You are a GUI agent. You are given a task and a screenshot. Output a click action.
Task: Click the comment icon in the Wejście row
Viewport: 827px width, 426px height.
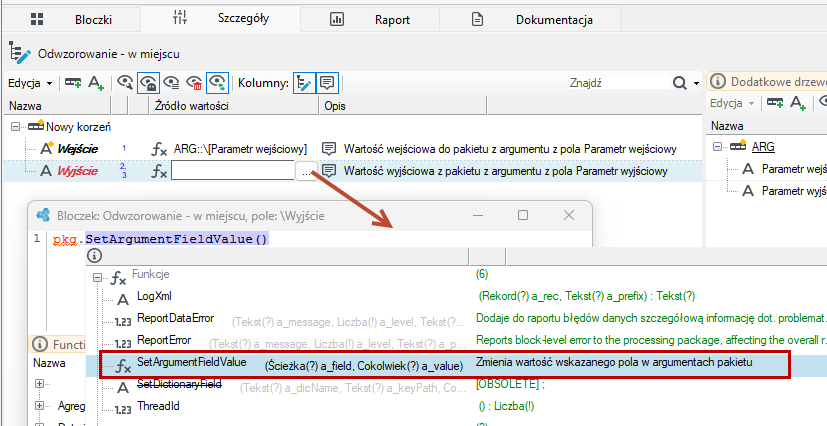(x=329, y=149)
